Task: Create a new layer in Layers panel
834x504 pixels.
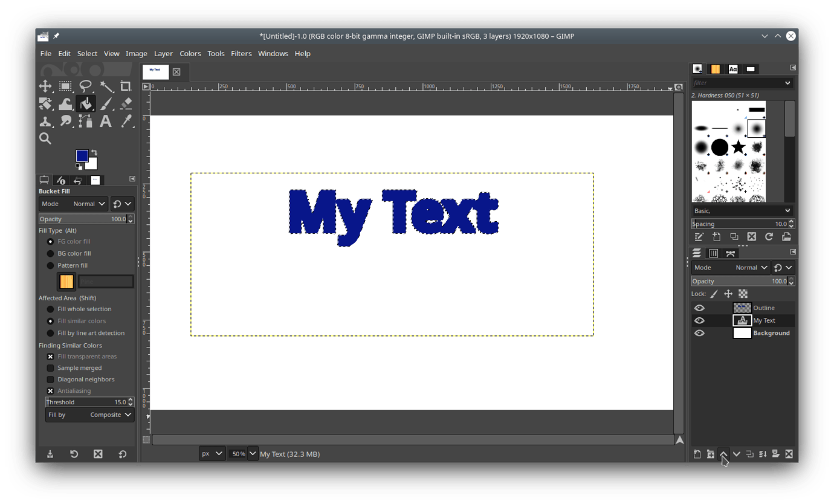Action: click(697, 454)
